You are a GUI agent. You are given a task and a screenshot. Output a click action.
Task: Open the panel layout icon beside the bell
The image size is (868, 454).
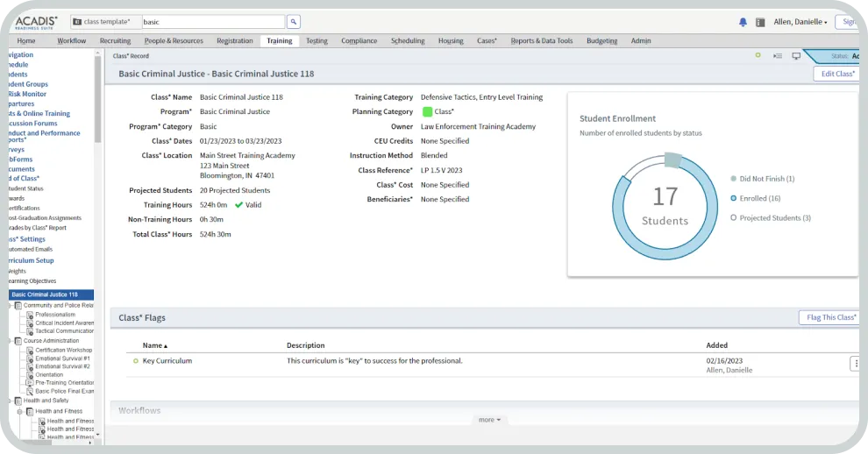[x=760, y=22]
